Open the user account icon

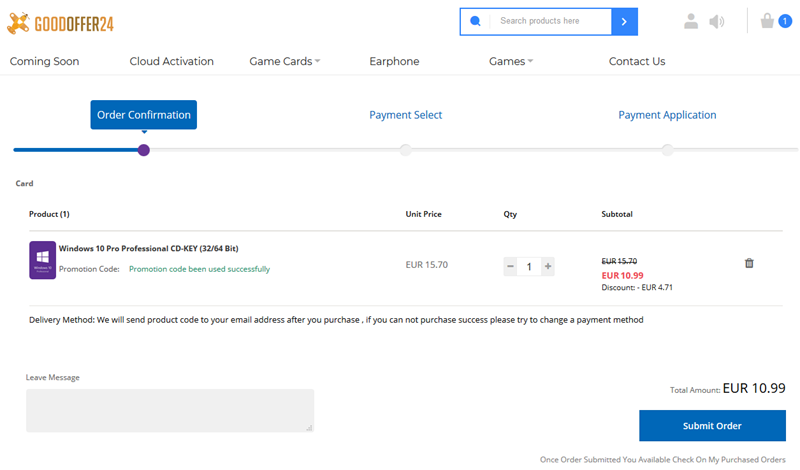[691, 21]
